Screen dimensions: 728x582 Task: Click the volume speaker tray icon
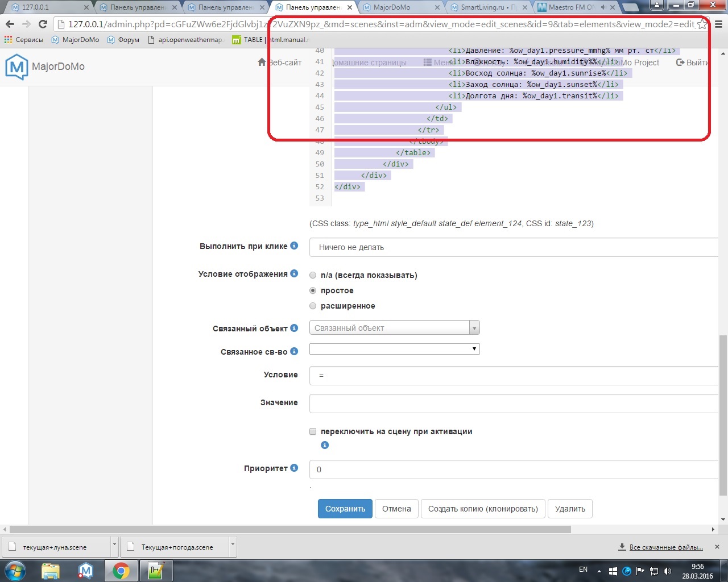pos(667,571)
